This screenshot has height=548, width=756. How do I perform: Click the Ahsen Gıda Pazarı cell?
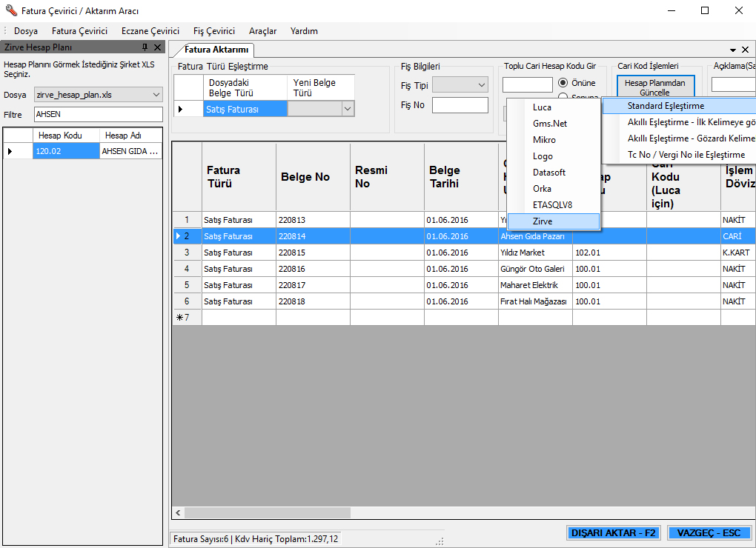[536, 236]
